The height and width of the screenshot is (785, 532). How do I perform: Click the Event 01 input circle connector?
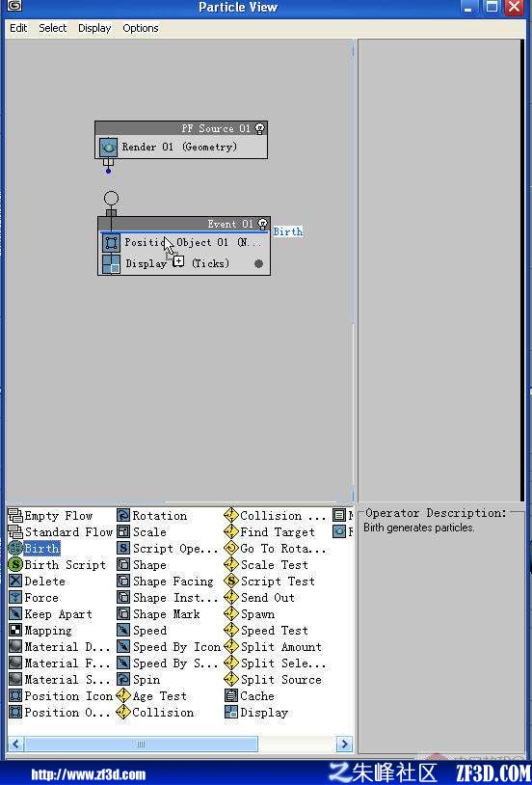111,199
